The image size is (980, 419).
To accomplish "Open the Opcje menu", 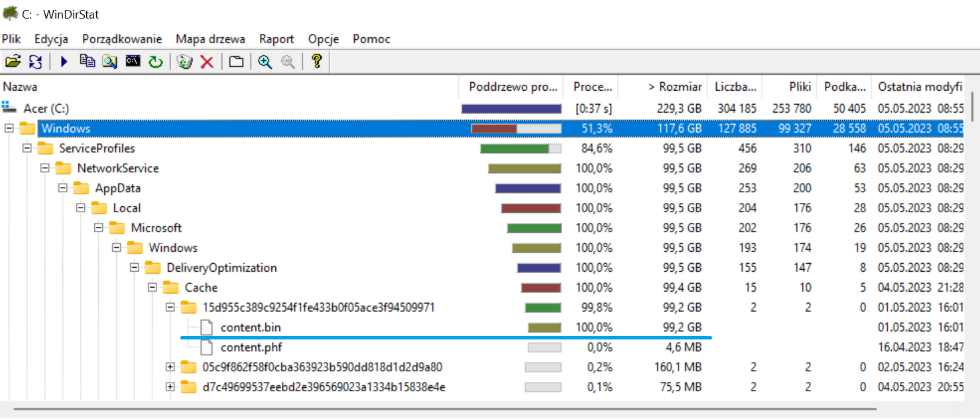I will coord(324,39).
